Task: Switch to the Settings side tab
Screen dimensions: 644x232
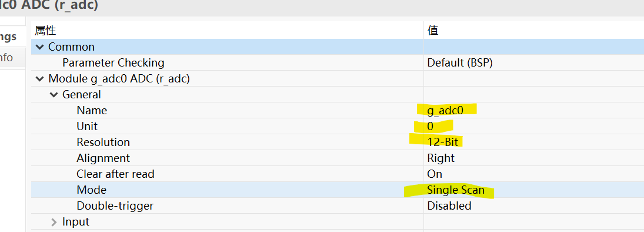Action: point(8,36)
